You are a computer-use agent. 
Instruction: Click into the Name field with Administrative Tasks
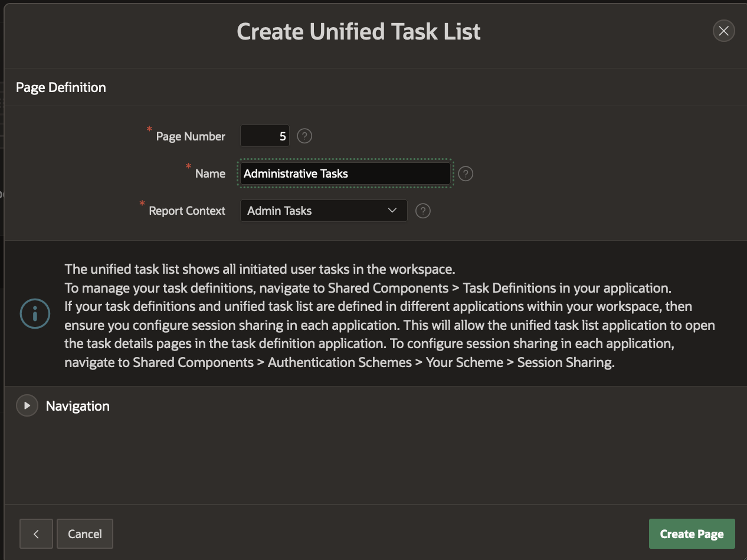pos(345,173)
